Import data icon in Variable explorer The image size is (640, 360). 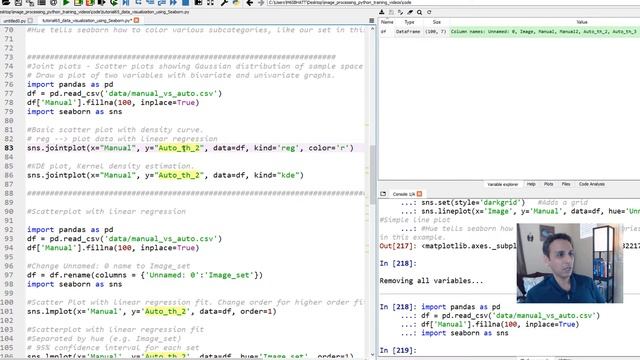pos(382,12)
